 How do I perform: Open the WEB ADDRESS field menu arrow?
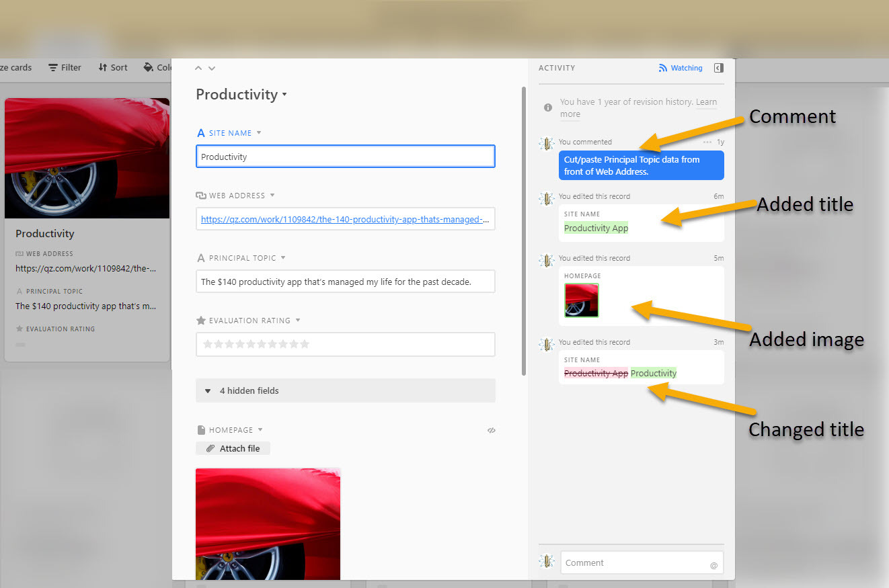(272, 196)
